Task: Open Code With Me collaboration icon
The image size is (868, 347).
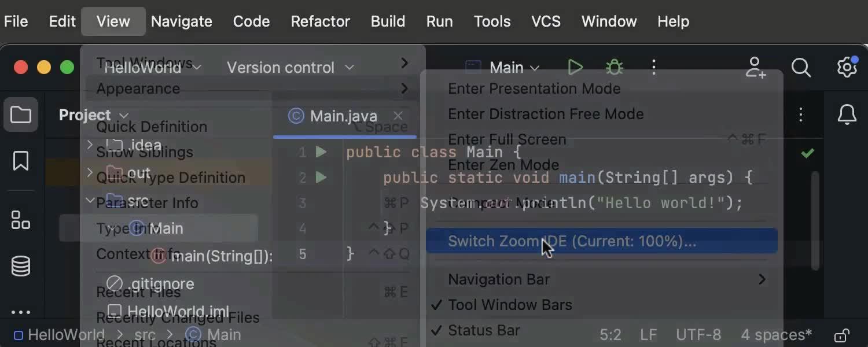Action: click(755, 68)
